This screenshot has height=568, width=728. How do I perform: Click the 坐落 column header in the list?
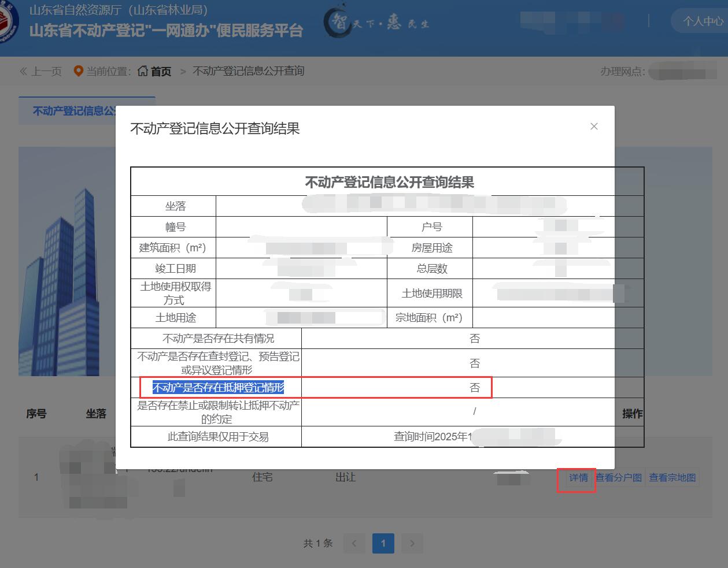[96, 414]
